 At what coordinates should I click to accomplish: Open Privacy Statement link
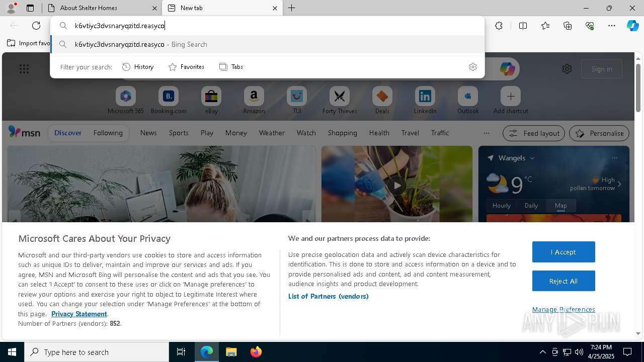tap(79, 314)
